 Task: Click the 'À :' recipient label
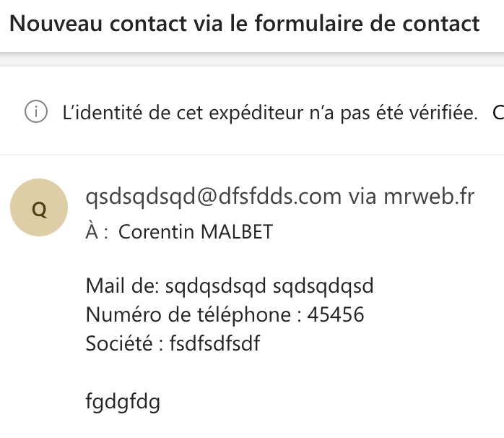click(97, 231)
